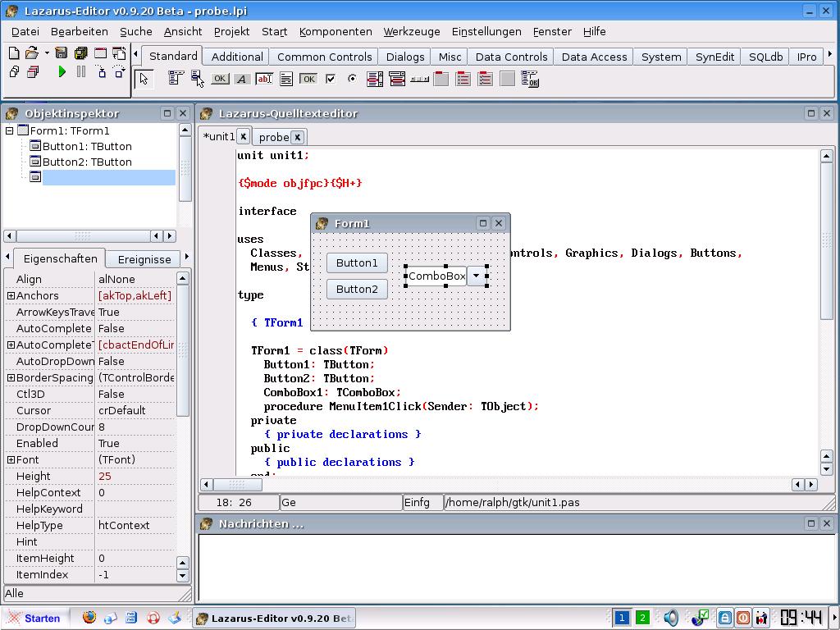Switch to the Ereignisse tab
The width and height of the screenshot is (840, 630).
144,259
